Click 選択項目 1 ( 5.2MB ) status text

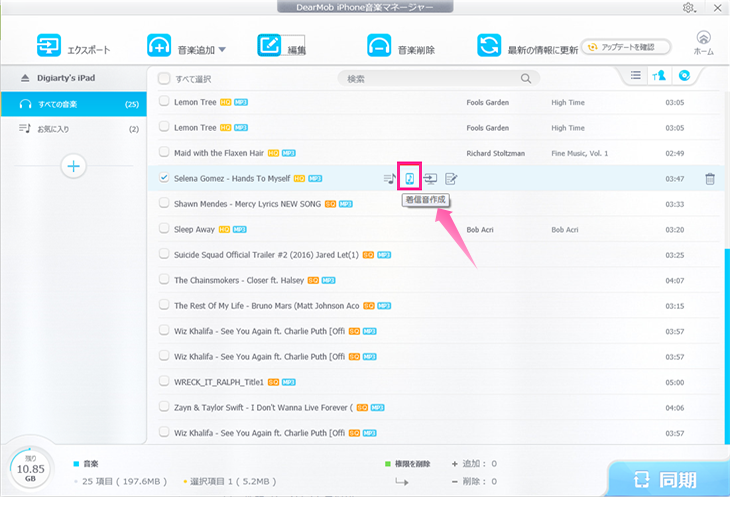233,482
